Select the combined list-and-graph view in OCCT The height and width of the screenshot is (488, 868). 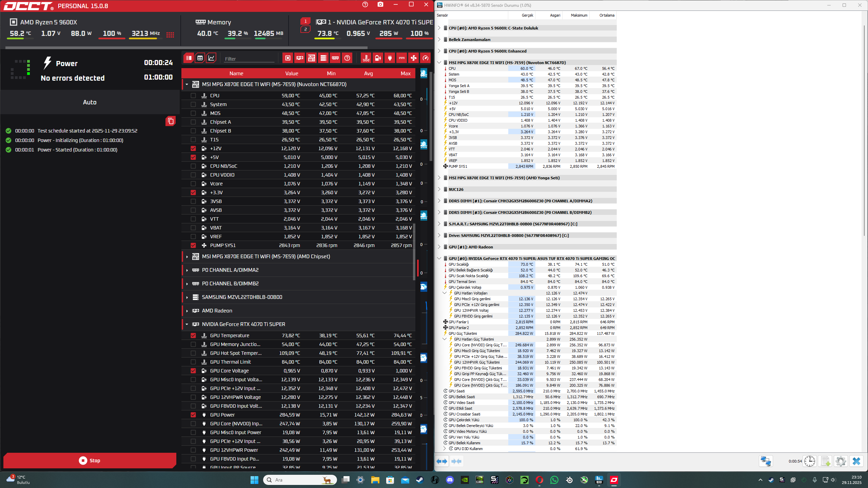pyautogui.click(x=189, y=58)
